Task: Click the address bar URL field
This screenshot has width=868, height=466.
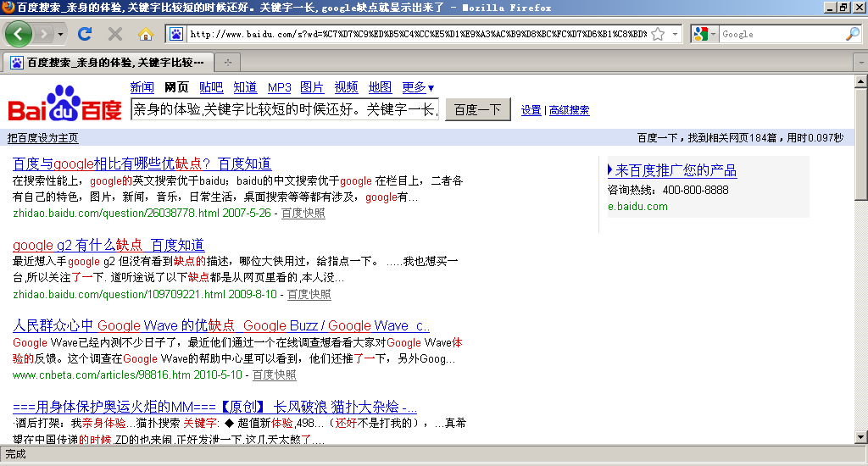Action: pyautogui.click(x=418, y=34)
